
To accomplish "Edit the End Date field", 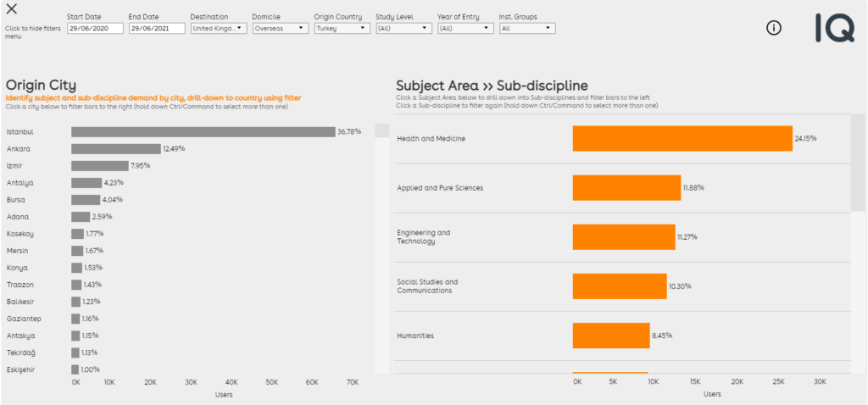I will pyautogui.click(x=156, y=28).
